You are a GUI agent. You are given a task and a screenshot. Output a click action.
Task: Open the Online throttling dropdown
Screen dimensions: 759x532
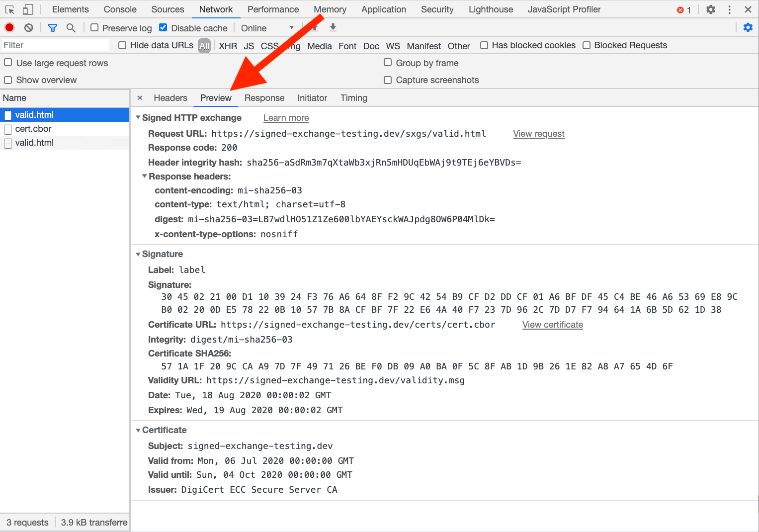267,28
